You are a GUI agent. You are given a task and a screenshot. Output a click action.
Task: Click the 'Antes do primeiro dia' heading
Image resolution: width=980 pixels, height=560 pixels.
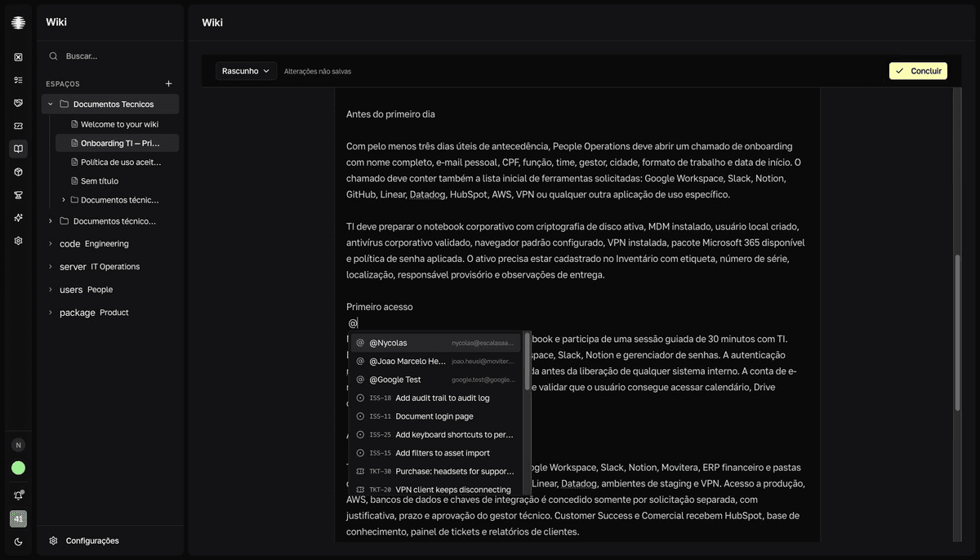coord(390,114)
